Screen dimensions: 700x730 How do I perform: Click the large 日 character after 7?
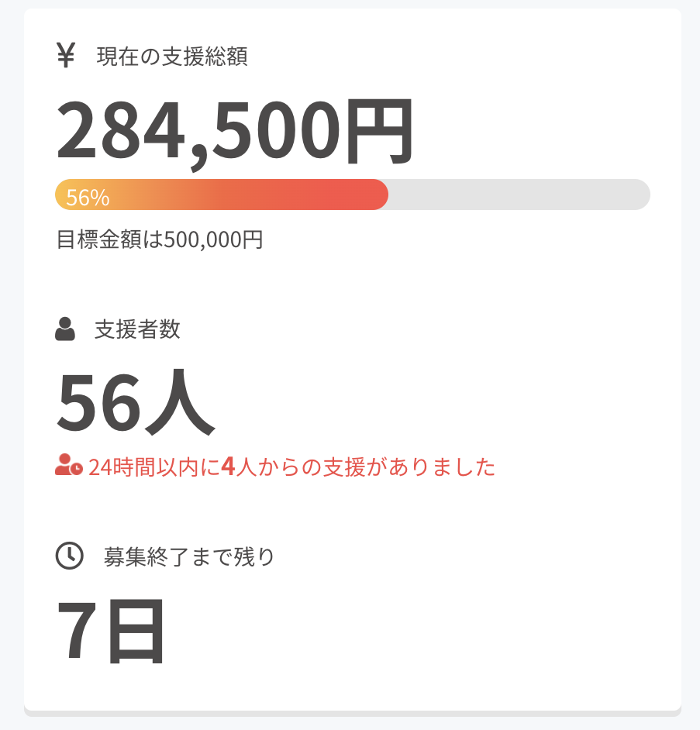135,631
